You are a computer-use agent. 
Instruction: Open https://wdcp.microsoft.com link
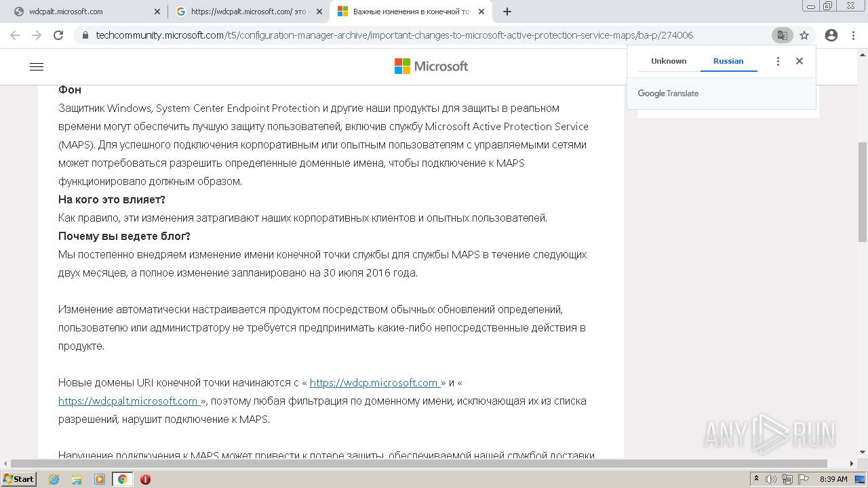(375, 383)
